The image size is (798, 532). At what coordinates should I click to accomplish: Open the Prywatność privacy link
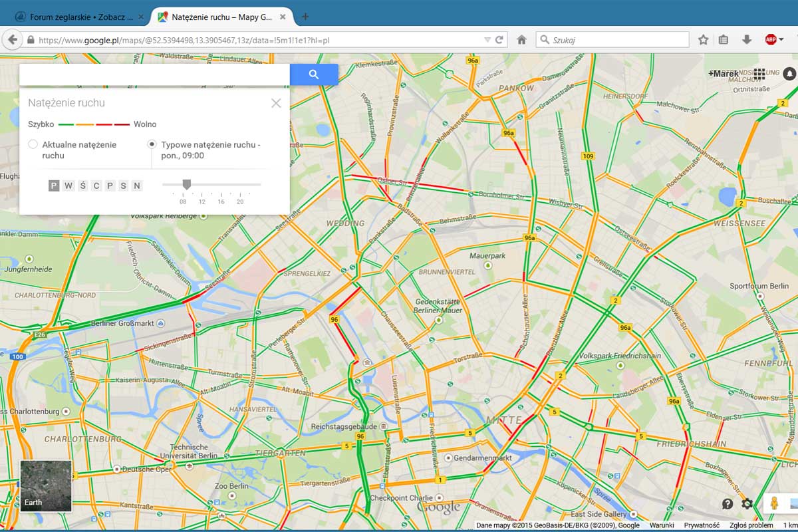pyautogui.click(x=702, y=525)
